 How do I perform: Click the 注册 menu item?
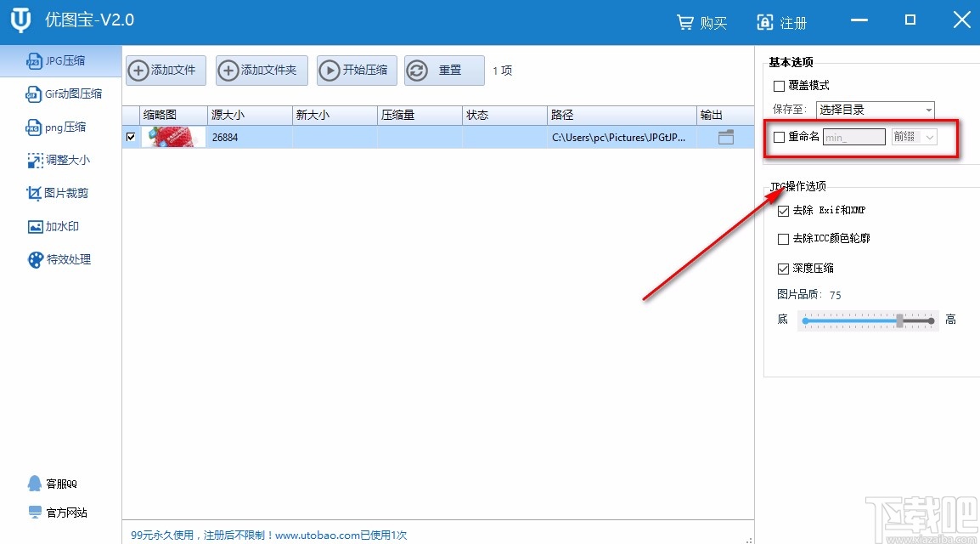[780, 22]
